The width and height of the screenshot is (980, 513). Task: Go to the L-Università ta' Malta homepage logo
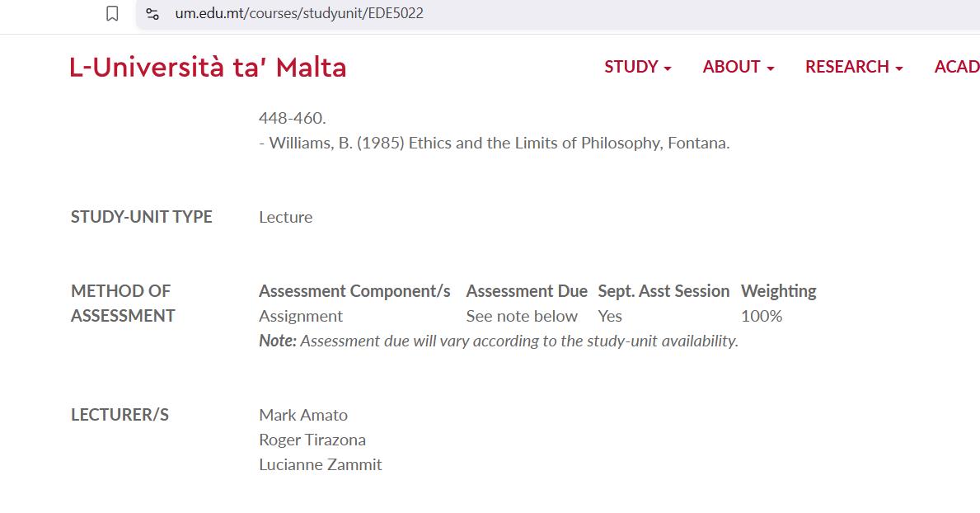coord(208,68)
